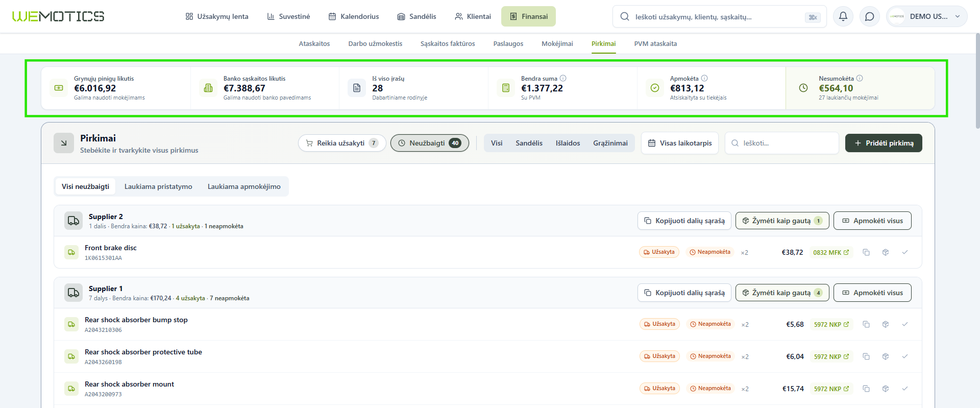Click the green item icon beside Front brake disc

tap(71, 252)
